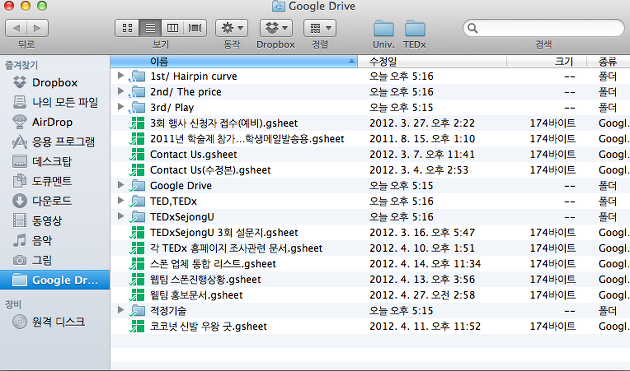The height and width of the screenshot is (371, 630).
Task: Click the date 2012. 3. 7. 오후 11:41
Action: (422, 154)
